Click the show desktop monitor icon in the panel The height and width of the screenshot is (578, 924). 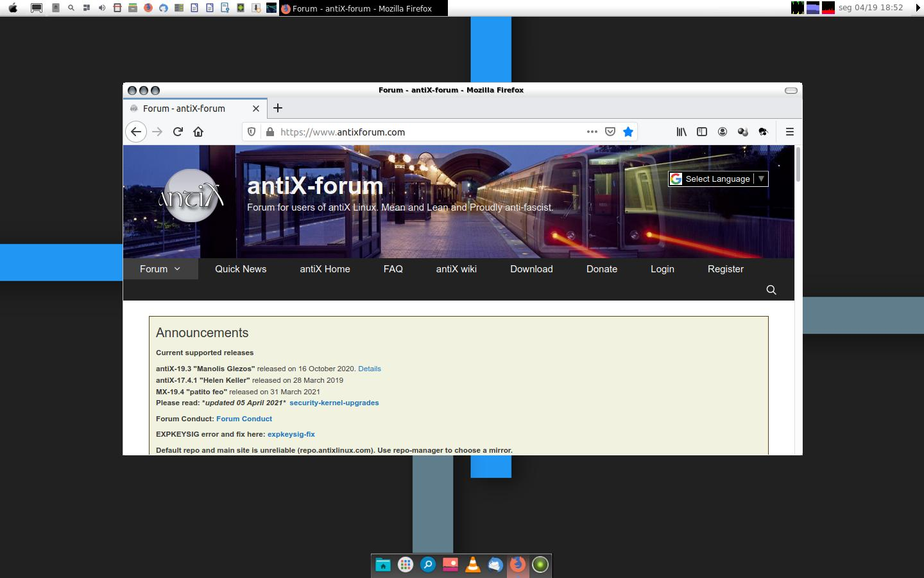click(37, 8)
